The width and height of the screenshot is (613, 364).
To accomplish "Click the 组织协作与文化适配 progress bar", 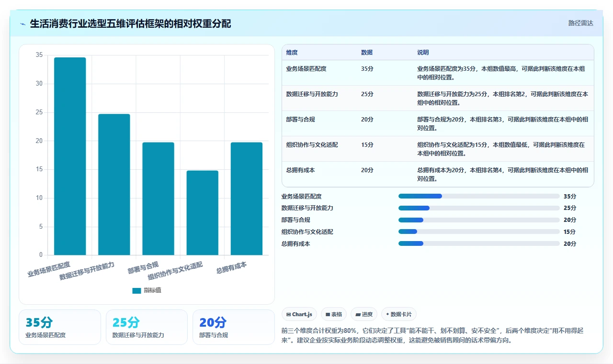I will pyautogui.click(x=479, y=232).
